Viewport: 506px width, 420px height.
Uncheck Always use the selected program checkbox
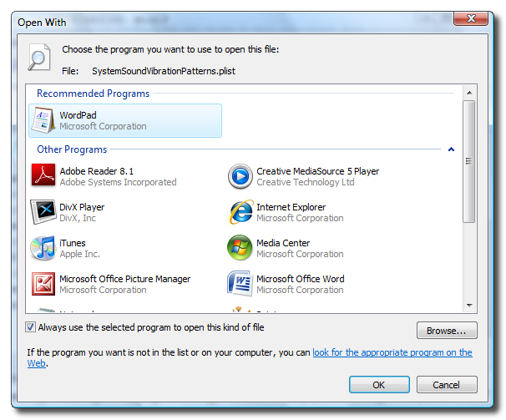[x=30, y=327]
